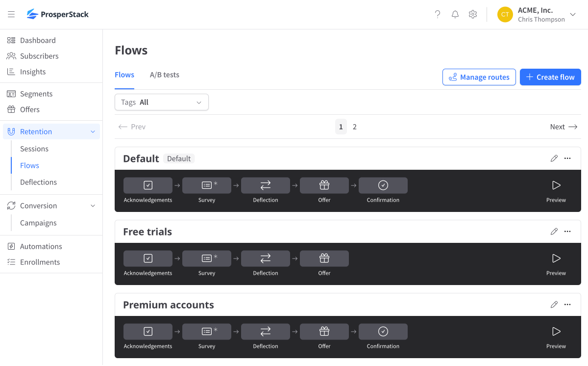Open the Tags filter dropdown
The width and height of the screenshot is (588, 366).
point(162,102)
